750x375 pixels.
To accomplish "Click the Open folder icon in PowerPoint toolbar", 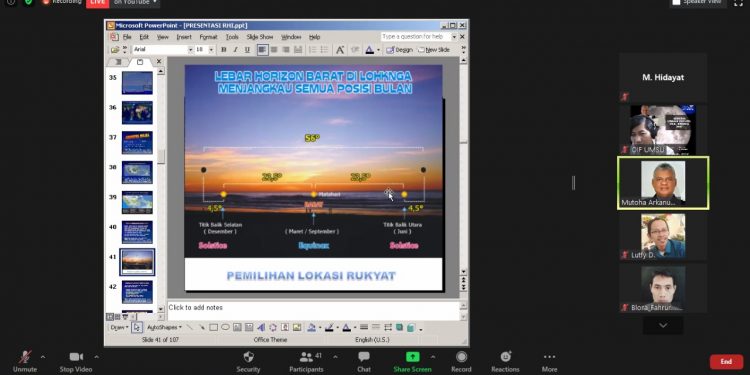I will coord(115,50).
